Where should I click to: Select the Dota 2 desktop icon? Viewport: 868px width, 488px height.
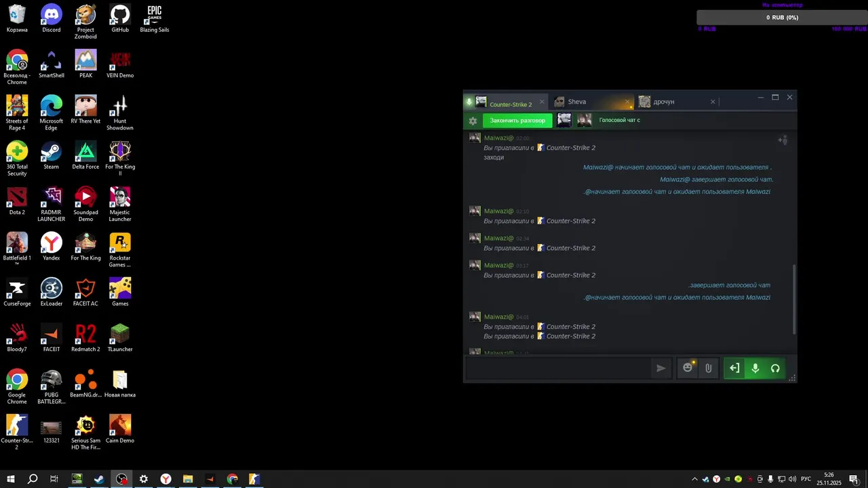coord(17,201)
